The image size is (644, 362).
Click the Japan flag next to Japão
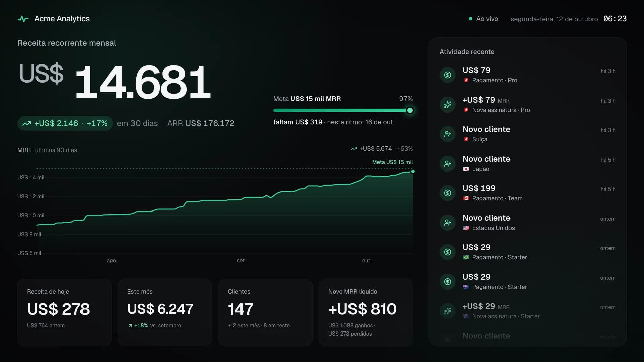click(x=466, y=169)
